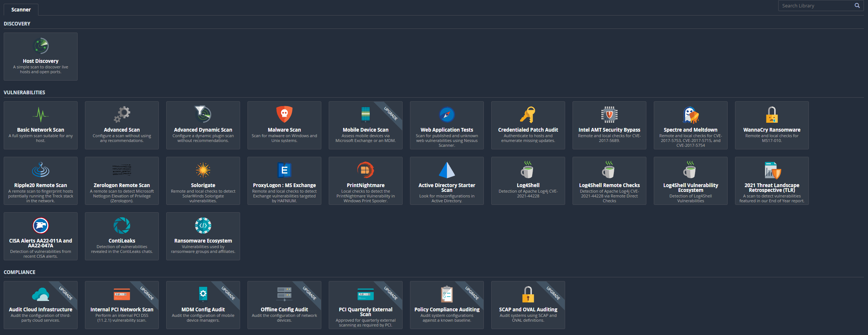Open the Web Application Tests compass icon

pyautogui.click(x=447, y=115)
